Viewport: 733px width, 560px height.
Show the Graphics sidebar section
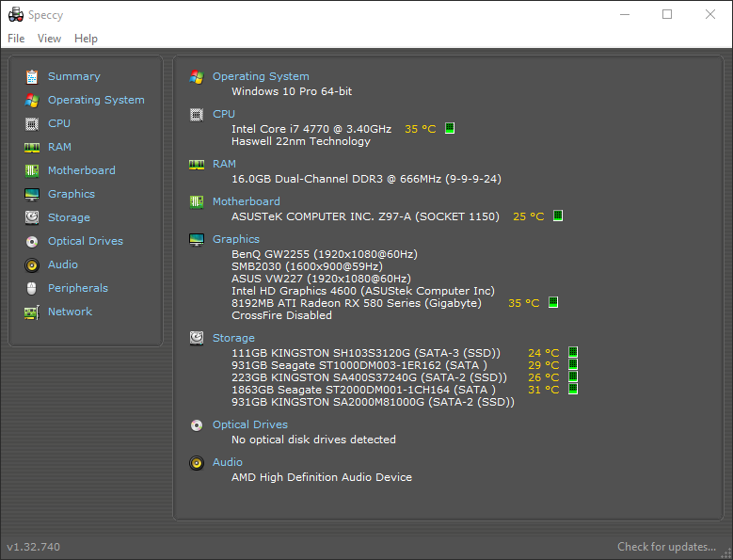pyautogui.click(x=72, y=194)
